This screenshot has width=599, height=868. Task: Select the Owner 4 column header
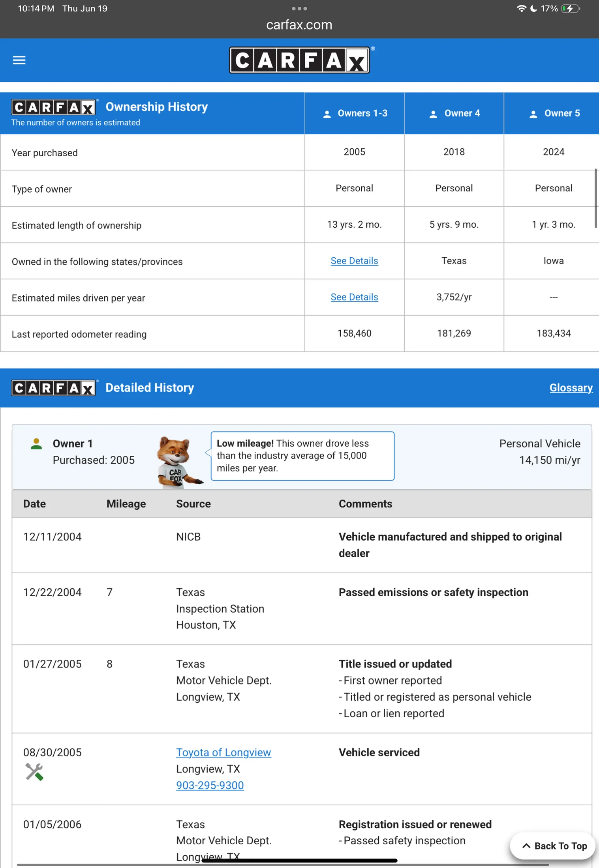click(x=454, y=113)
